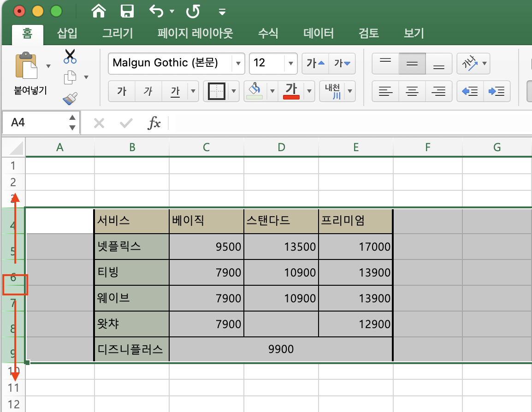Open the underline style dropdown arrow
Viewport: 532px width, 412px height.
(193, 91)
